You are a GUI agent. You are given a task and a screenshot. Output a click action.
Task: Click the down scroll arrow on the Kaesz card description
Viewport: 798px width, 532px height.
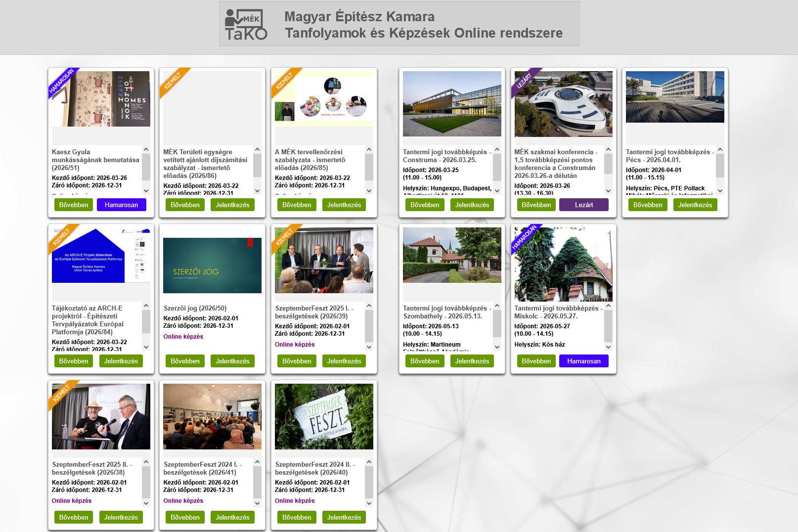[145, 190]
